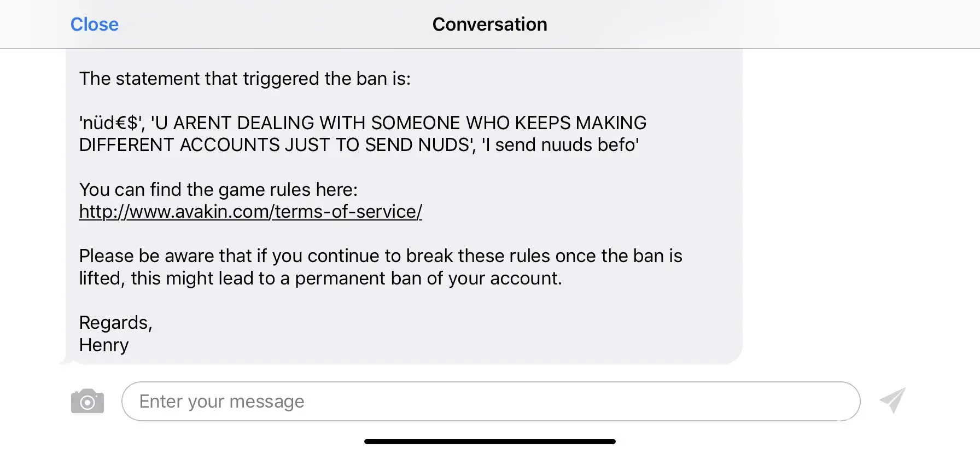The height and width of the screenshot is (453, 980).
Task: Select "The statement that triggered the ban is:" line
Action: (x=244, y=79)
